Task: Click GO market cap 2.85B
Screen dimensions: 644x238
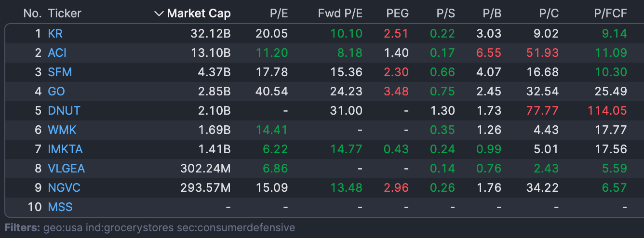Action: 214,92
